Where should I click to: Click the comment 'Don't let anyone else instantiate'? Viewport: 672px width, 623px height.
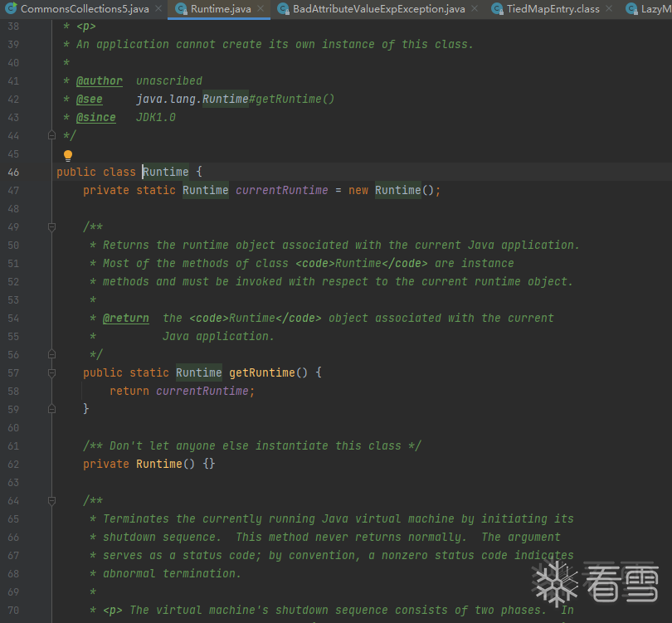coord(252,446)
